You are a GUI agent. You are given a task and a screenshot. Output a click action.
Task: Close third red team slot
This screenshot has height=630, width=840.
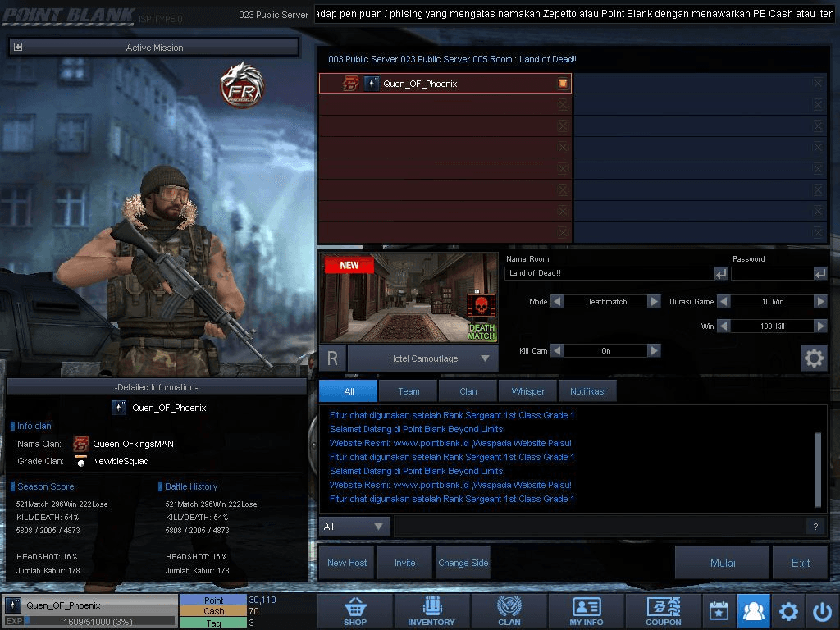point(563,126)
